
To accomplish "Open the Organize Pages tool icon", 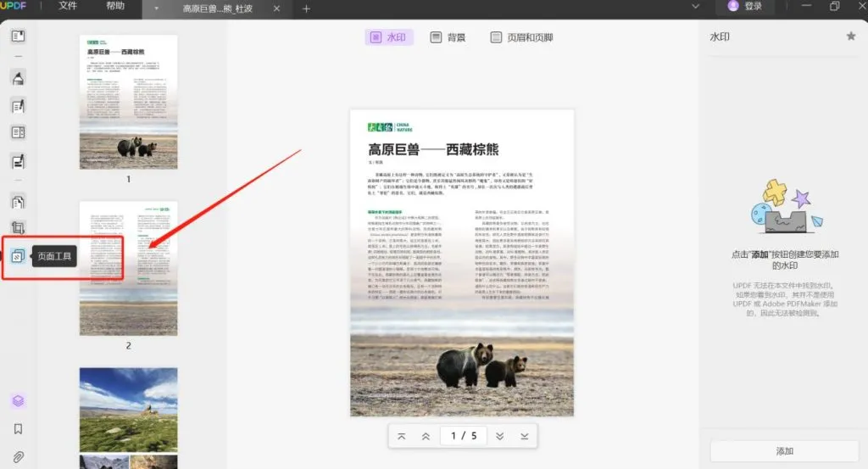I will pyautogui.click(x=18, y=202).
